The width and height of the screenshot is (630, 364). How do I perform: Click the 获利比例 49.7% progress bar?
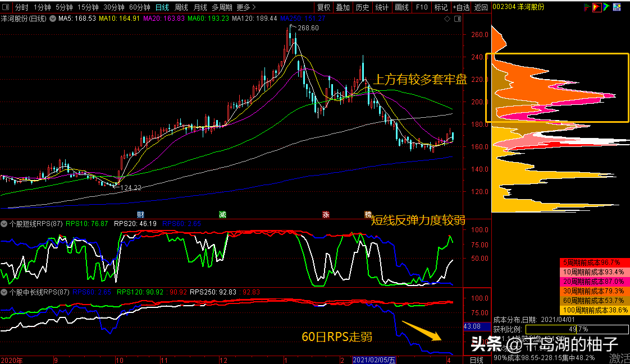click(577, 329)
